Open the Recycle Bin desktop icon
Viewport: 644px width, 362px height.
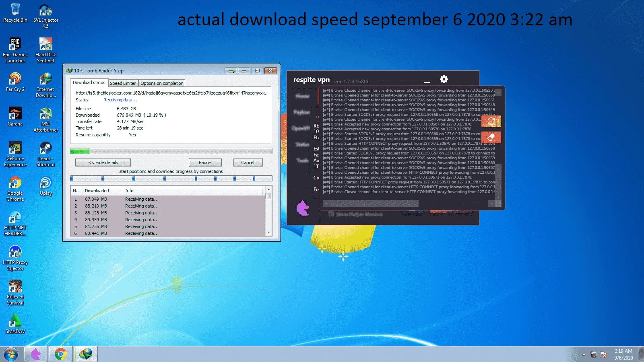click(x=15, y=13)
